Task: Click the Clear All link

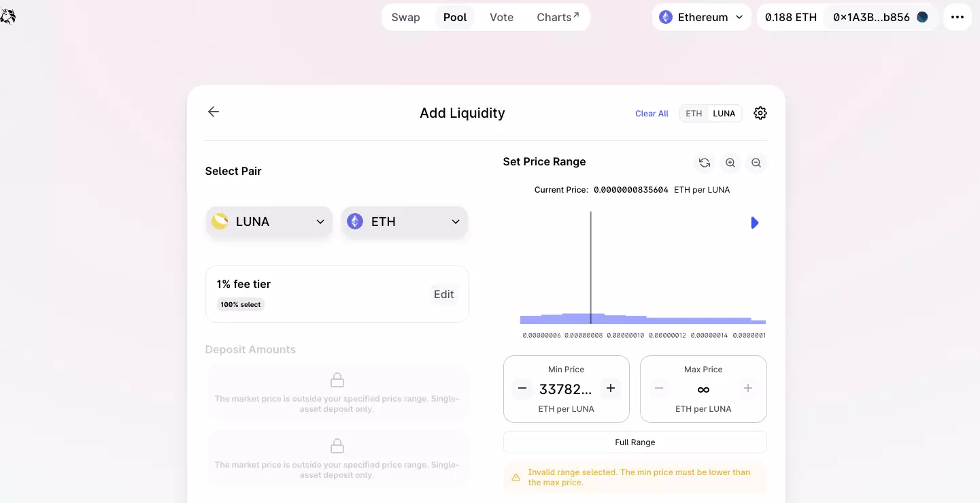Action: 652,114
